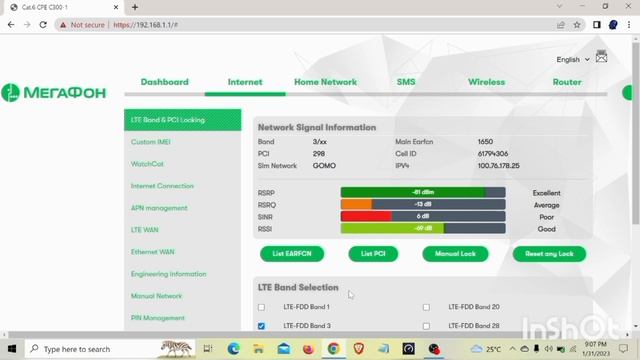
Task: Click Windows taskbar search box
Action: click(x=110, y=349)
